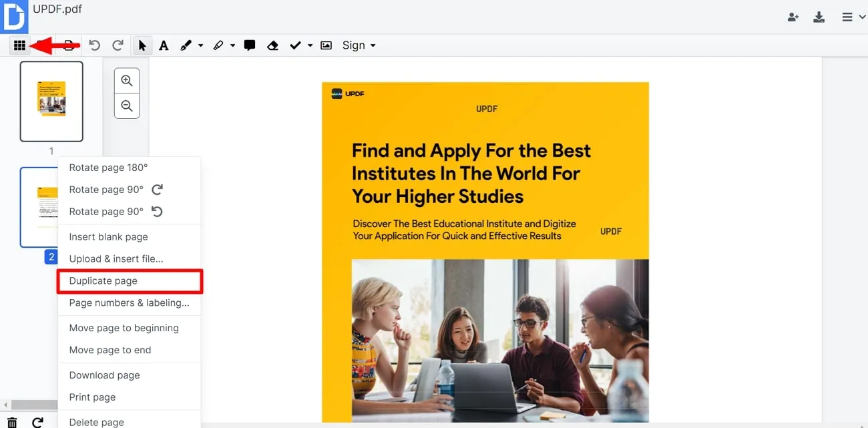Zoom in with the magnifier plus
Viewport: 868px width, 428px height.
127,81
